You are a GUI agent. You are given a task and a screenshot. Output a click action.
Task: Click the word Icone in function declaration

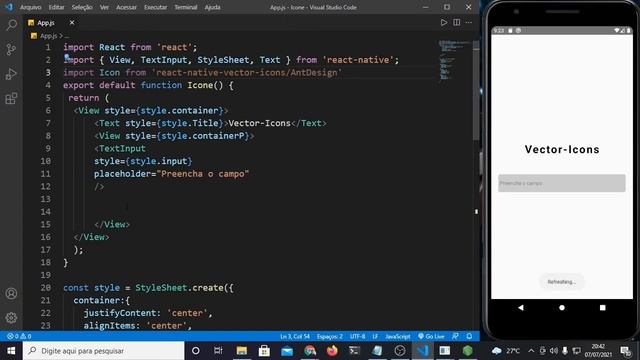200,85
